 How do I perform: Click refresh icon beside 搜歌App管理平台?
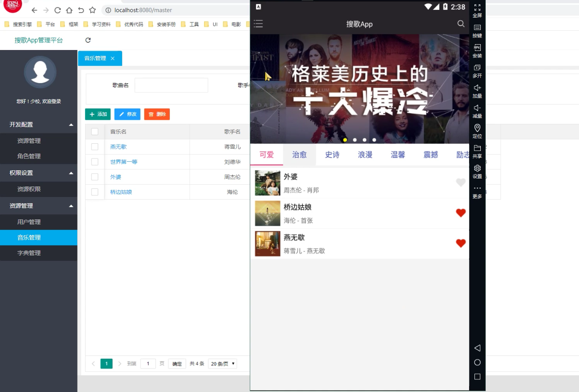[x=88, y=40]
